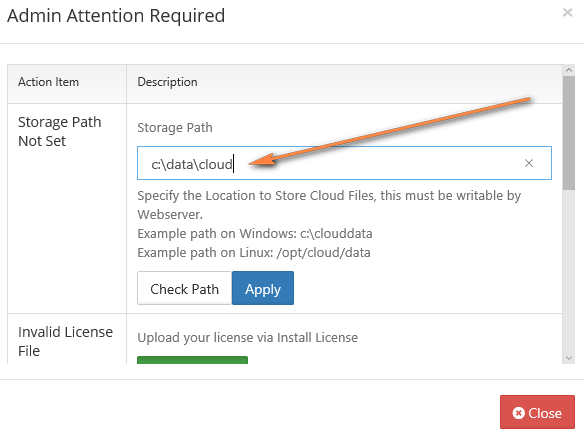585x445 pixels.
Task: Click the Upload your license via Install License text
Action: (x=247, y=338)
